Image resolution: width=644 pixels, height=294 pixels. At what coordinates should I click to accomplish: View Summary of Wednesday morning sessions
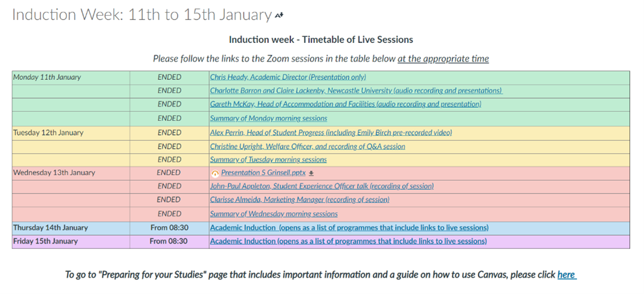[x=274, y=214]
